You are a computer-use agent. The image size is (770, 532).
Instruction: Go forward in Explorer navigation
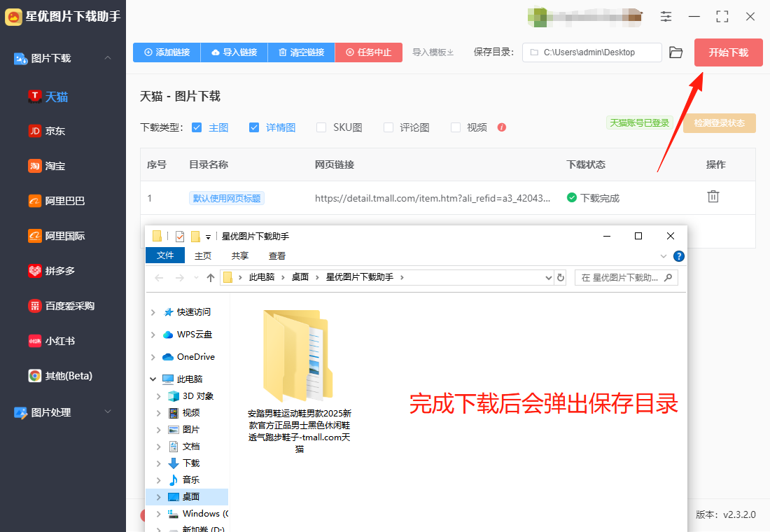180,277
